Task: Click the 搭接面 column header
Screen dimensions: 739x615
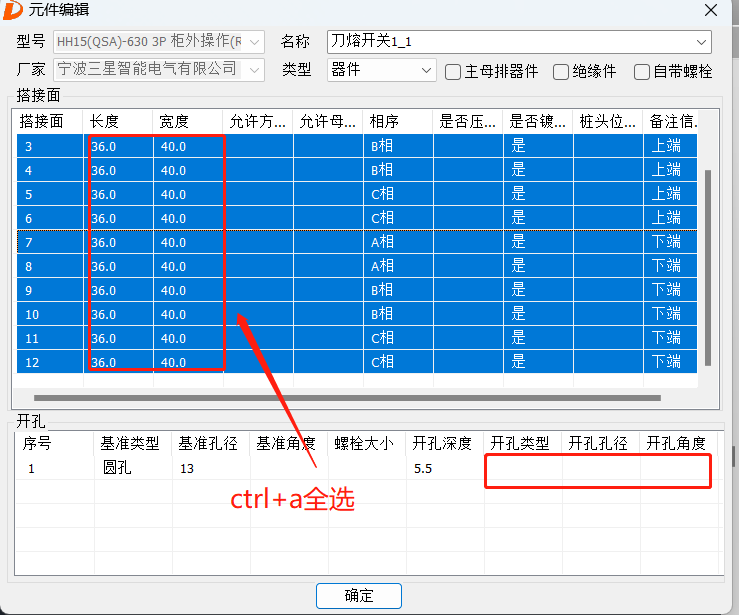Action: point(47,122)
